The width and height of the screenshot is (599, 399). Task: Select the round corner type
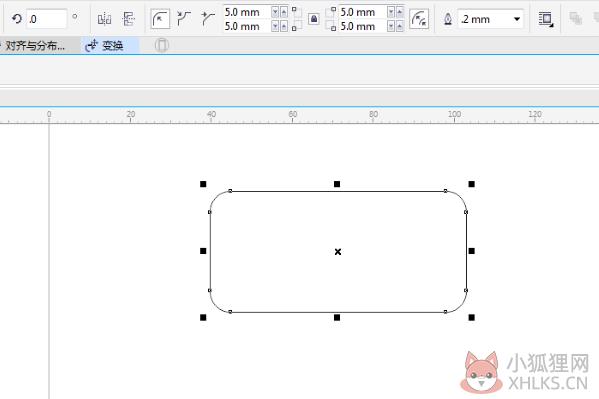click(160, 19)
